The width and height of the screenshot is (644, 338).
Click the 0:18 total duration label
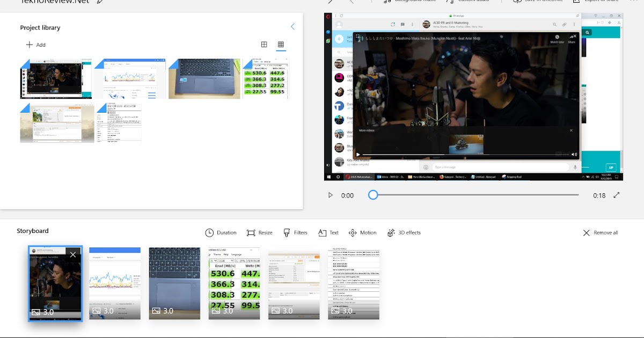tap(599, 196)
